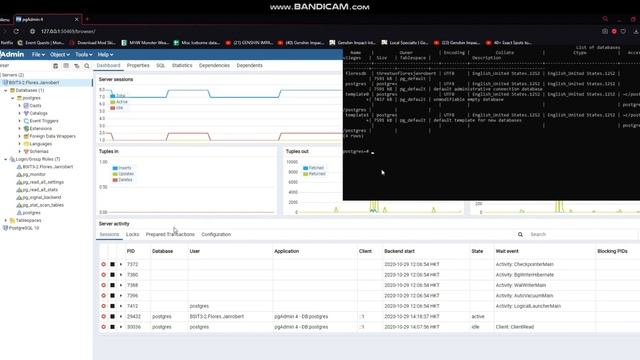Expand details for PID 7372 row

[121, 264]
